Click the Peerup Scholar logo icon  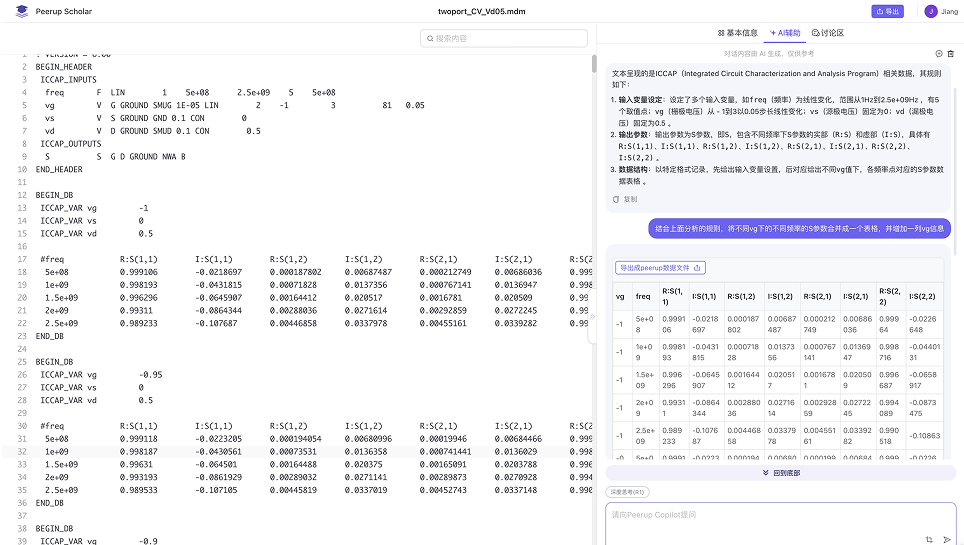tap(22, 11)
